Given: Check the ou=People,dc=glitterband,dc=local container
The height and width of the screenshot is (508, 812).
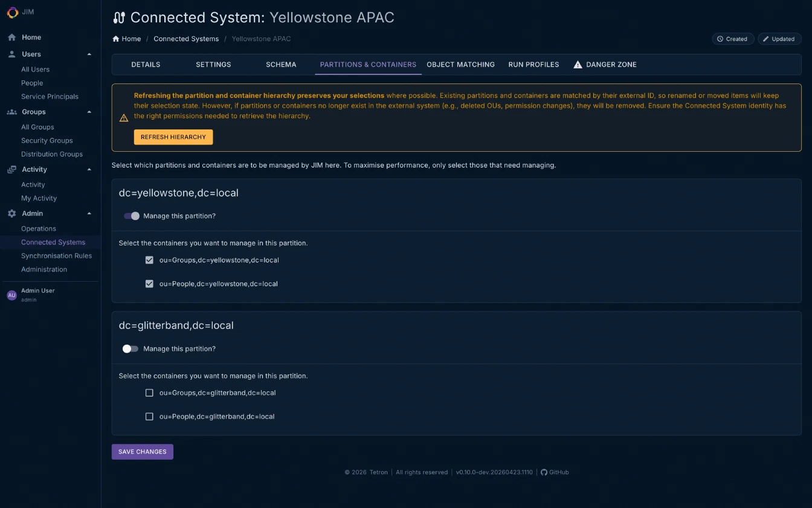Looking at the screenshot, I should [x=149, y=416].
